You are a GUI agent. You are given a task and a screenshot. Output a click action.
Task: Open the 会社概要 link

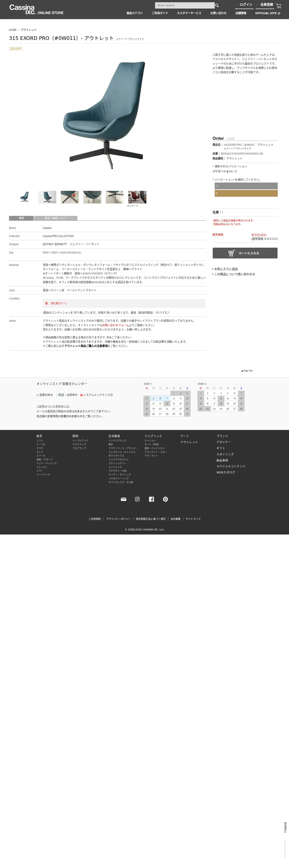click(176, 519)
